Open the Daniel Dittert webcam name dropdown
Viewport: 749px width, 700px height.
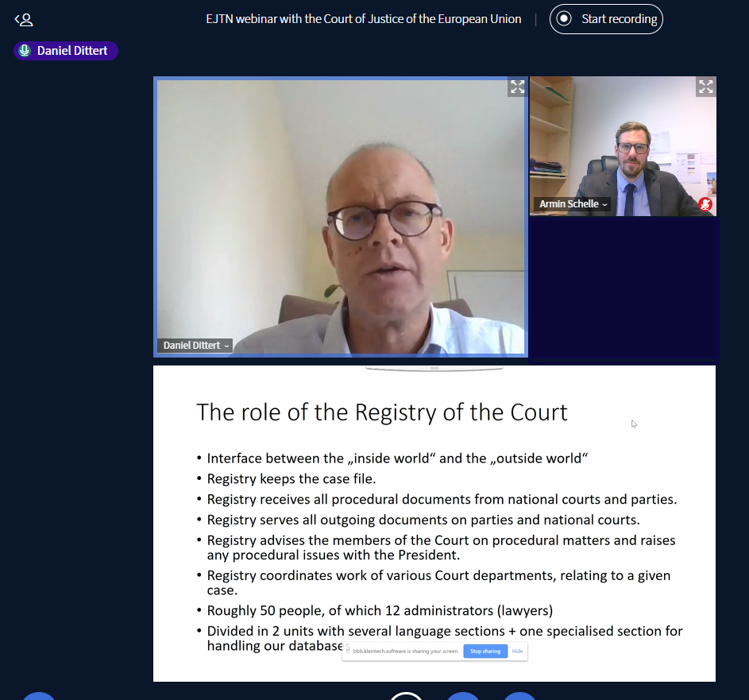click(195, 345)
